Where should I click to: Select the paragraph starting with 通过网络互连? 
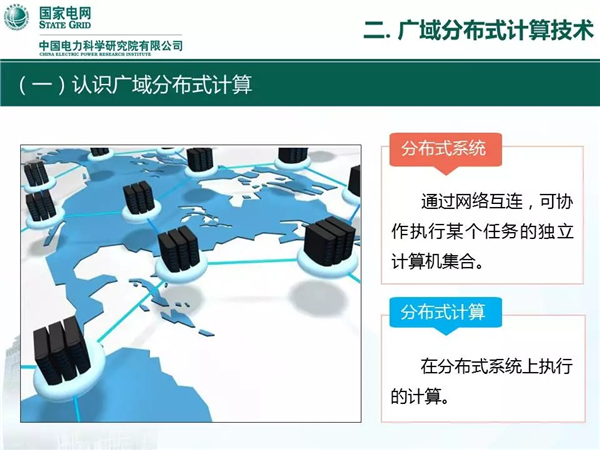482,230
